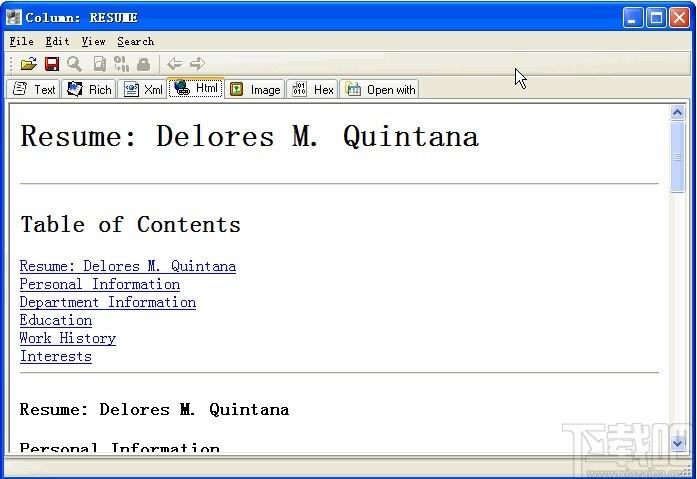
Task: Click the open folder toolbar icon
Action: click(29, 64)
